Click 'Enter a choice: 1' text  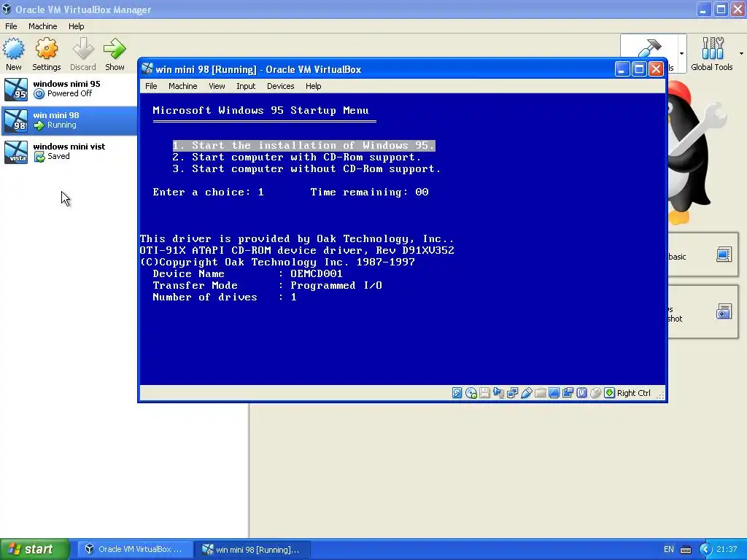pyautogui.click(x=208, y=192)
